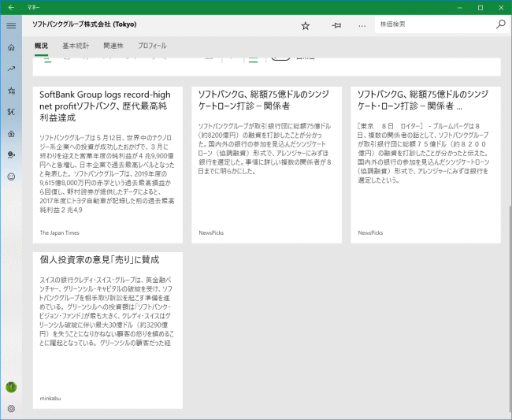
Task: Switch to the 関連株 tab
Action: point(113,46)
